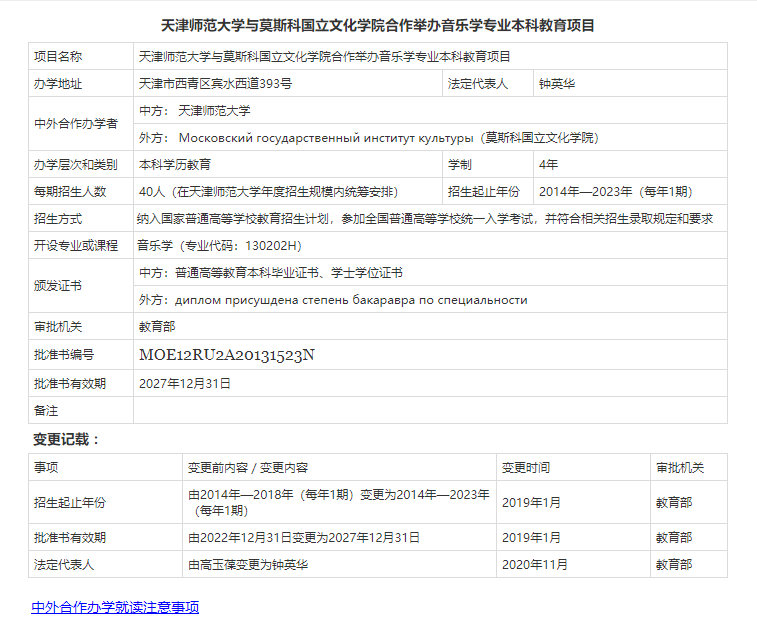Select 招生起止年份 in the change records table
757x626 pixels.
pos(70,502)
